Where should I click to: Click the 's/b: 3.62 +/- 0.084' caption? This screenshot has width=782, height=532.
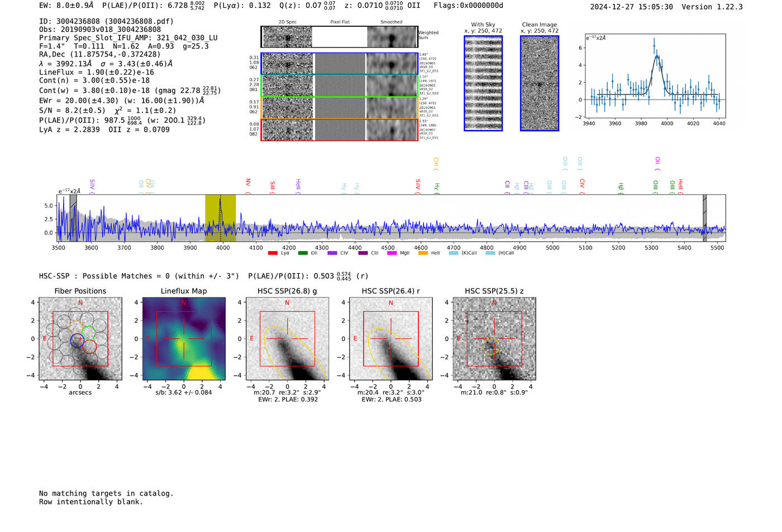184,392
